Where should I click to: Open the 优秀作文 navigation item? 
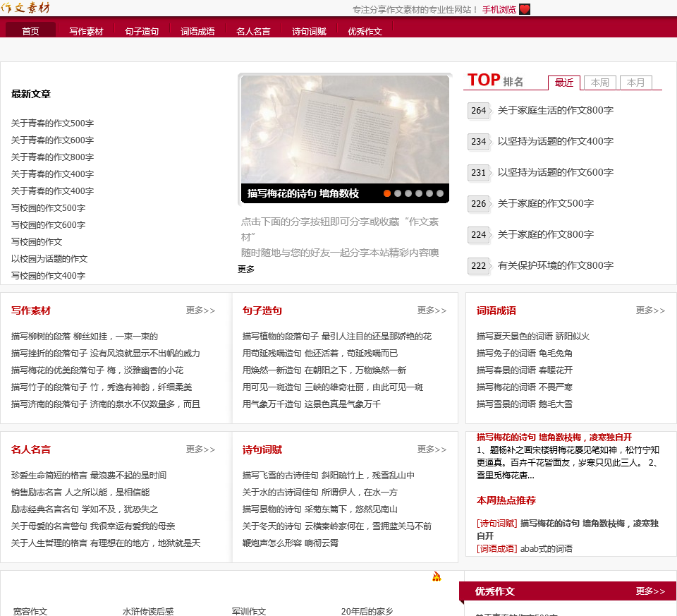pos(365,31)
